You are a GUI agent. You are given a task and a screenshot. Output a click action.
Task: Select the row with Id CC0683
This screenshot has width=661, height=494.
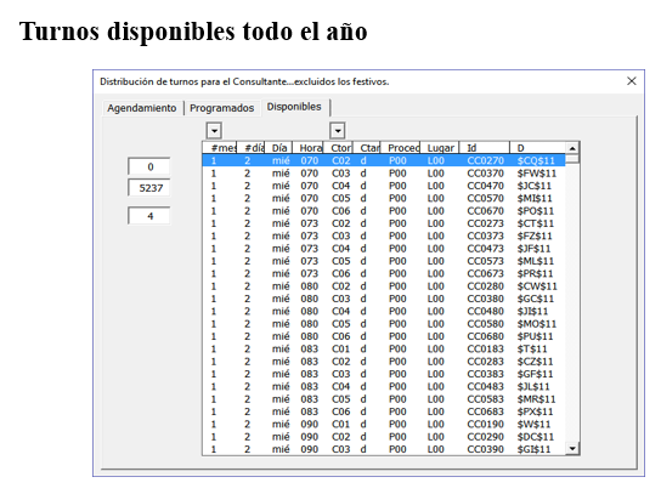384,411
